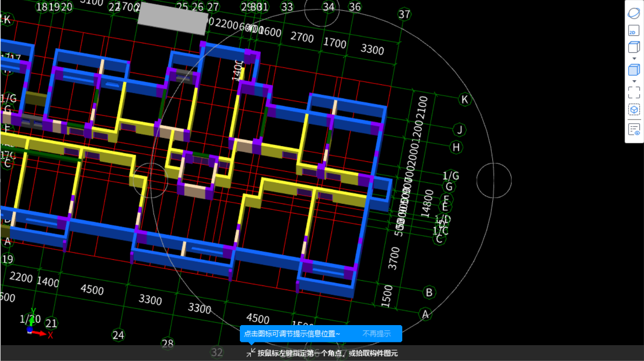Switch to 2D view mode
The width and height of the screenshot is (644, 361).
634,31
